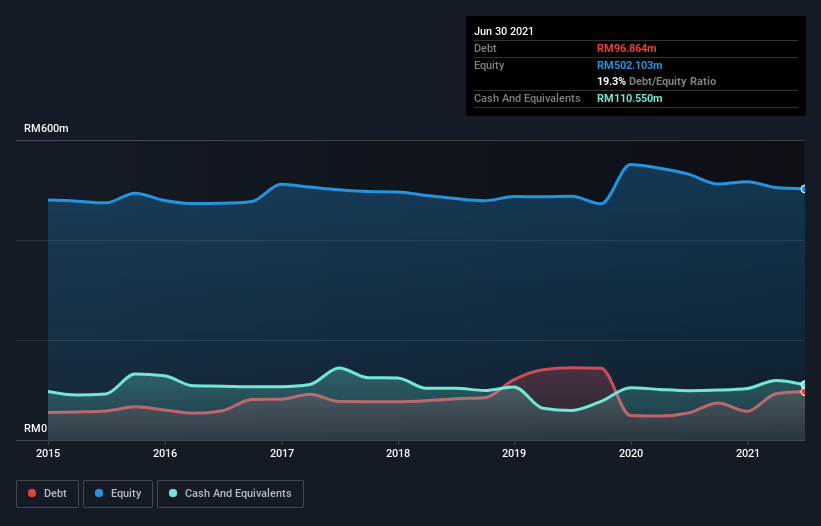Screen dimensions: 821x526
Task: Click the blue Equity legend dot
Action: (x=99, y=493)
